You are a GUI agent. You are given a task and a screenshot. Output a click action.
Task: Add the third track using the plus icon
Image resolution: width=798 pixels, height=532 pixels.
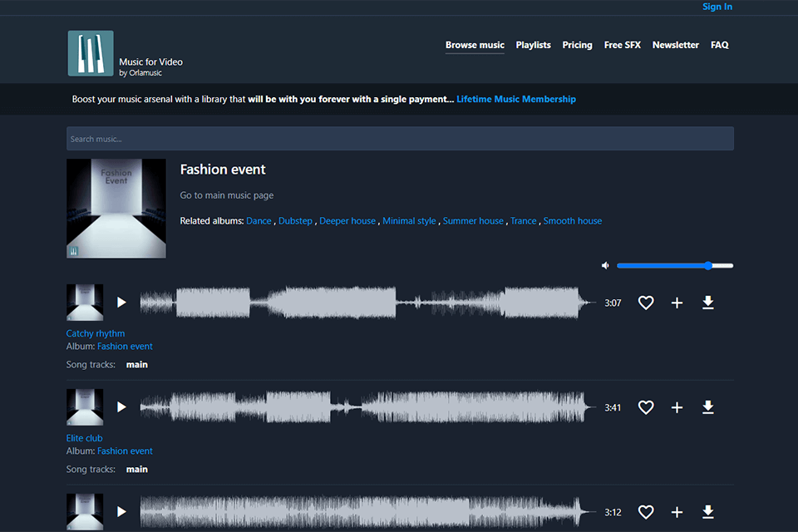pos(677,512)
